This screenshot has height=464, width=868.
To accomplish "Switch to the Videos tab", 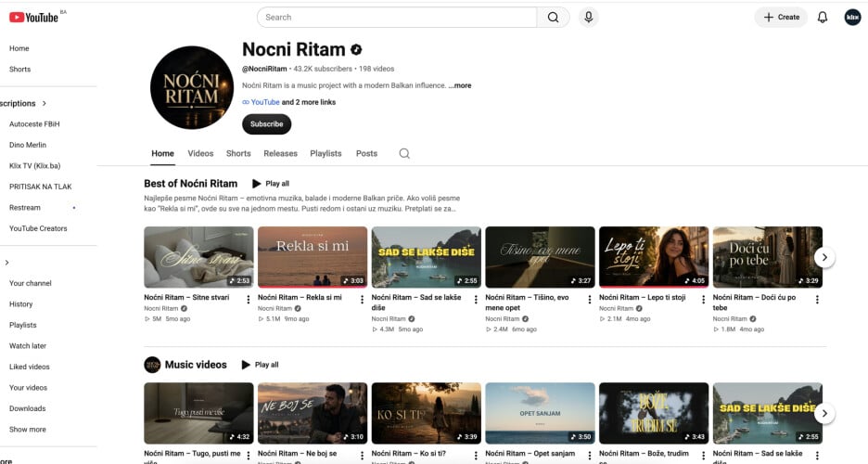I will point(200,153).
